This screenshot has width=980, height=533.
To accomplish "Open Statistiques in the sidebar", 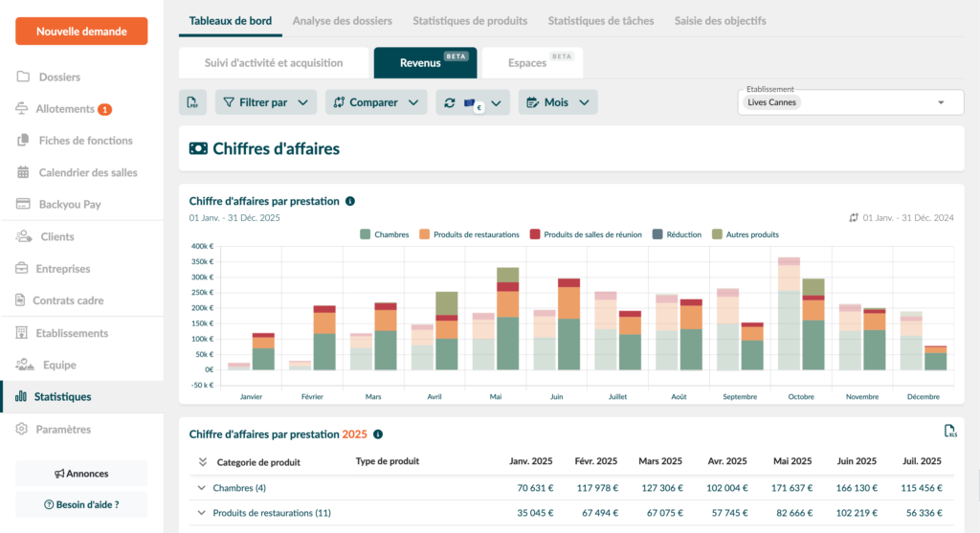I will pyautogui.click(x=62, y=396).
